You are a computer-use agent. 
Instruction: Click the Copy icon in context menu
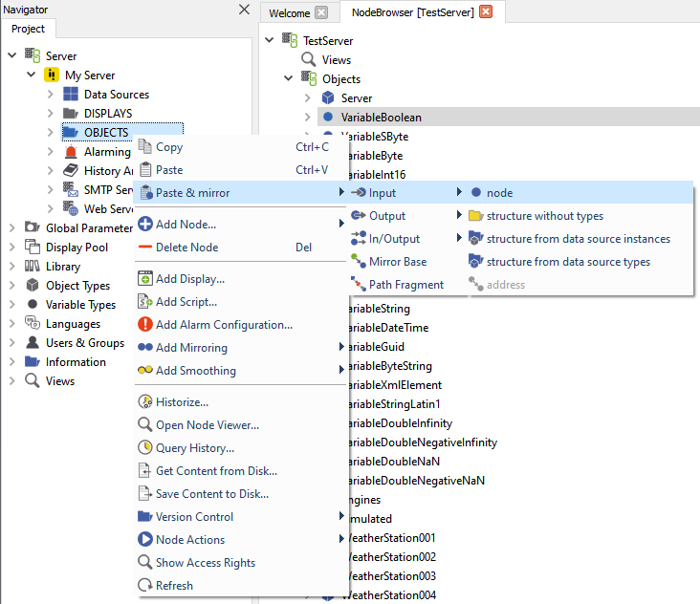tap(144, 146)
